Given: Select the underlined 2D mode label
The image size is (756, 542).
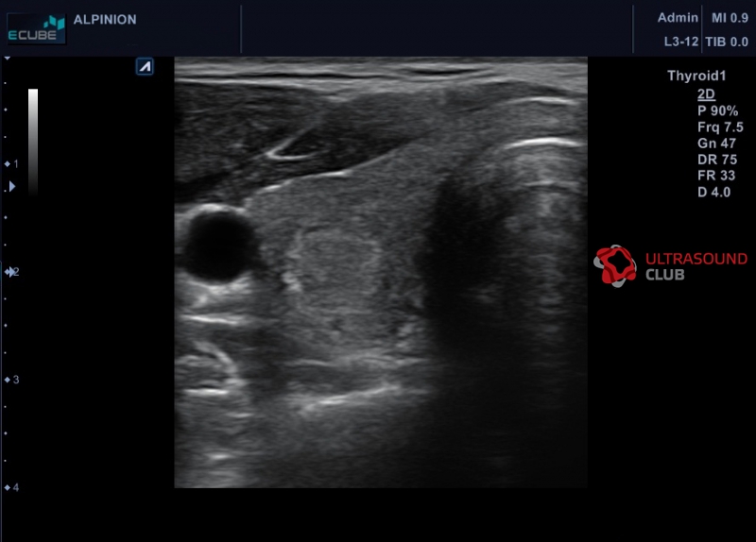Looking at the screenshot, I should 706,93.
